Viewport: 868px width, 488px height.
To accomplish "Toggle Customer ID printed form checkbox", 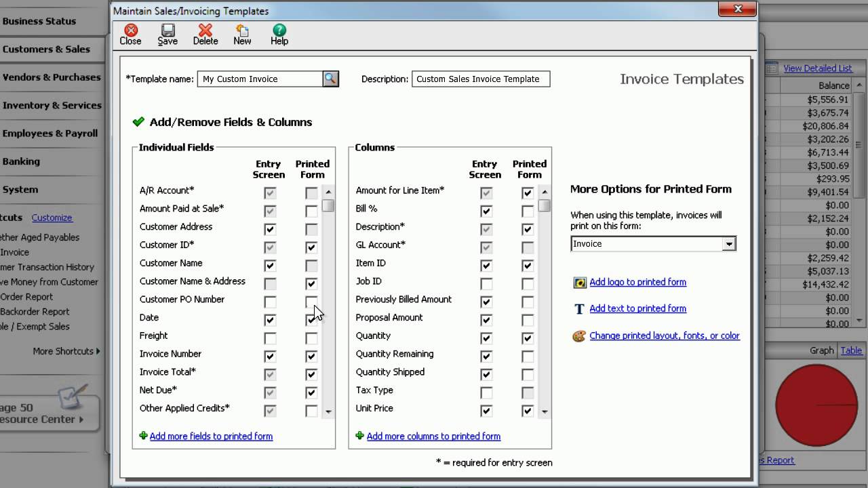I will tap(311, 247).
